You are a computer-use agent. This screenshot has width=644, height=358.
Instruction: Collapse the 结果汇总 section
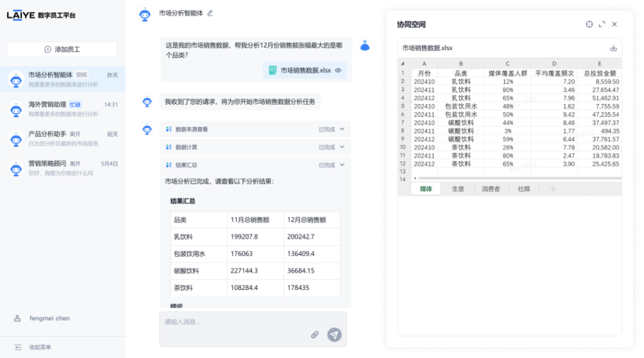[342, 165]
